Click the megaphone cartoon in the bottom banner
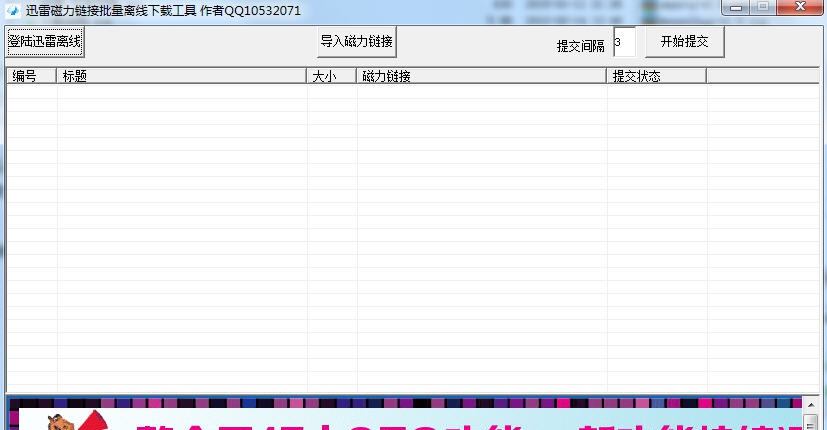 (78, 422)
